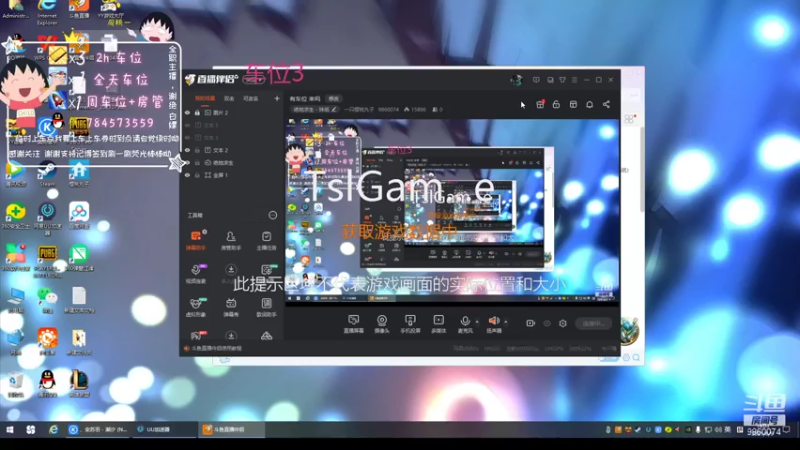Open the Windows Start button
Viewport: 800px width, 450px height.
coord(9,430)
